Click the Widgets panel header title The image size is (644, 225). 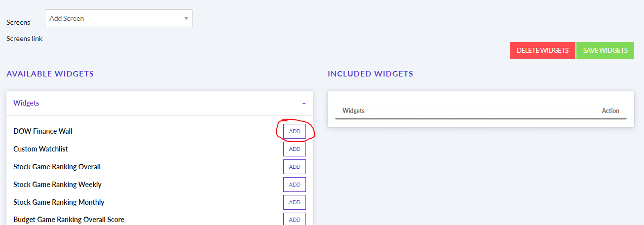pos(26,103)
